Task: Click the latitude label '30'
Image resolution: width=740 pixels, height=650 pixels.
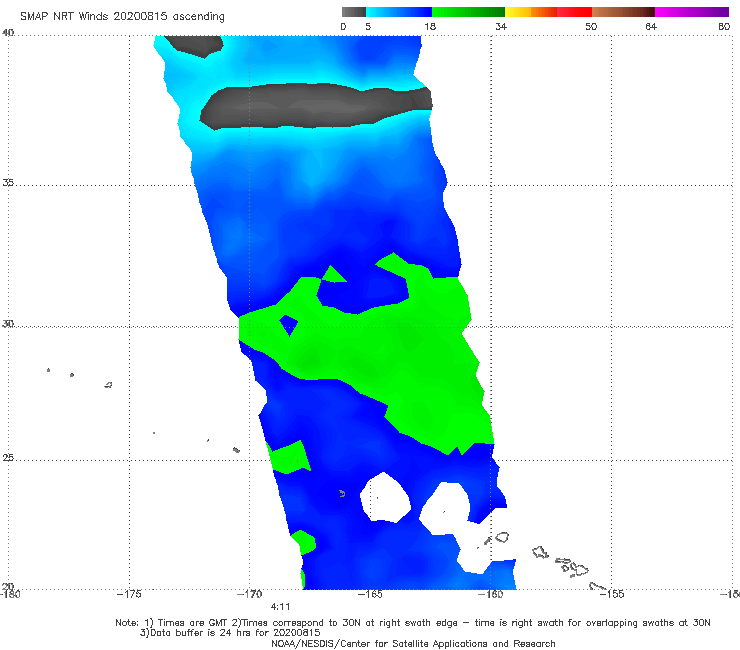Action: [8, 324]
